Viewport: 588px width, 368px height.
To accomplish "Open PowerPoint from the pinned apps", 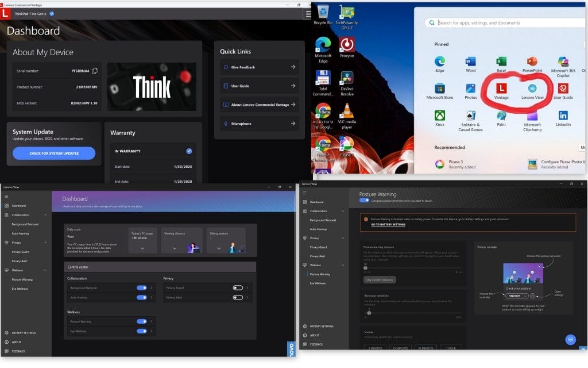I will 532,64.
